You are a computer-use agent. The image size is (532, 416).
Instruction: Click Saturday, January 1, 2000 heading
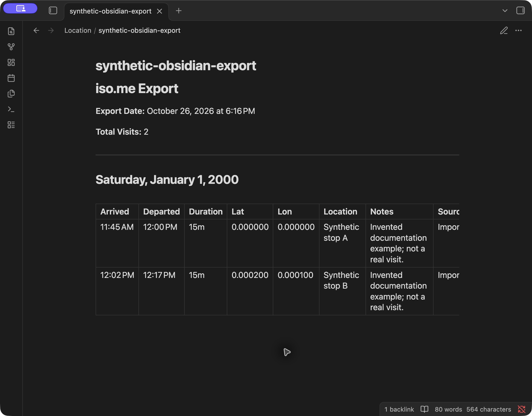[167, 180]
